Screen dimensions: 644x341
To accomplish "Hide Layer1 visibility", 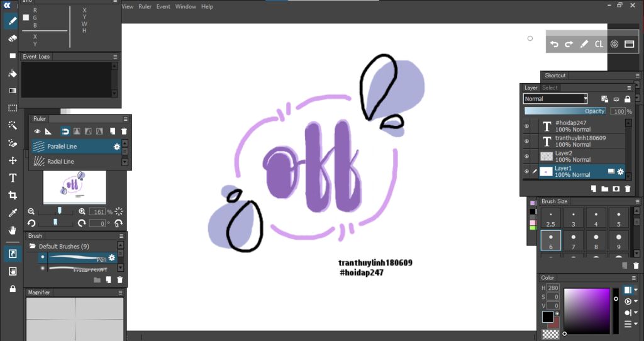I will point(526,171).
